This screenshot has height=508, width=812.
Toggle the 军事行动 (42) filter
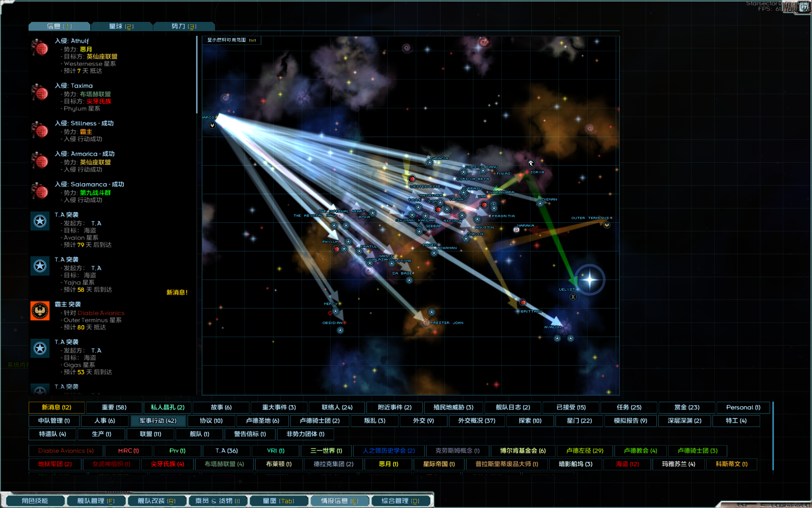(x=158, y=421)
